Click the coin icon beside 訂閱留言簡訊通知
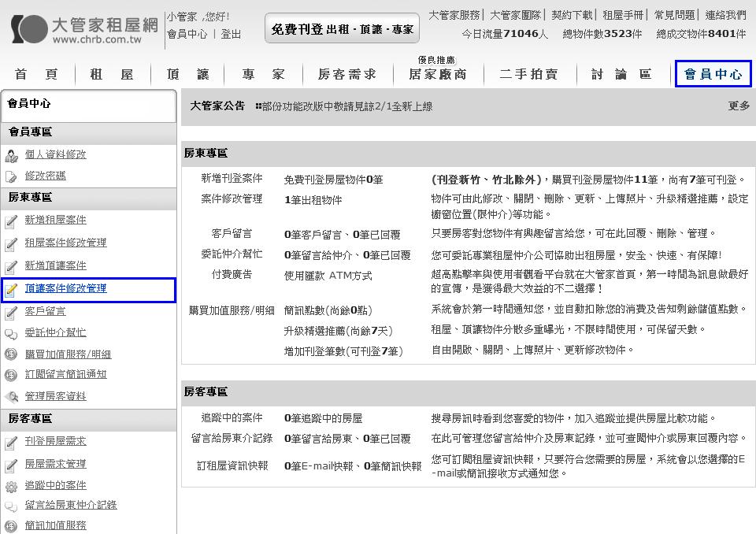The image size is (756, 534). point(11,375)
